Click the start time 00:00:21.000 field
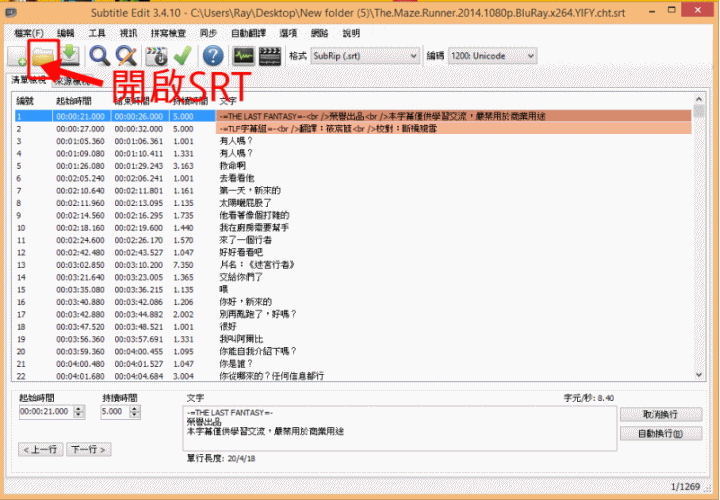 click(x=41, y=412)
